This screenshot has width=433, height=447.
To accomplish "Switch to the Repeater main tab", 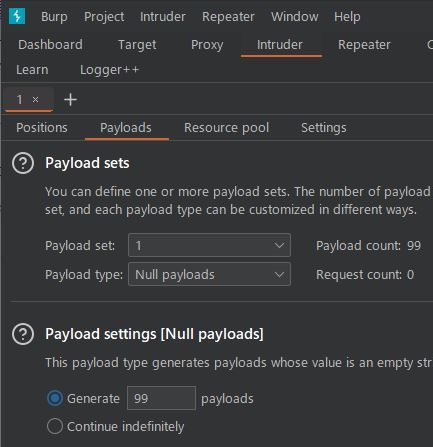I will click(364, 45).
